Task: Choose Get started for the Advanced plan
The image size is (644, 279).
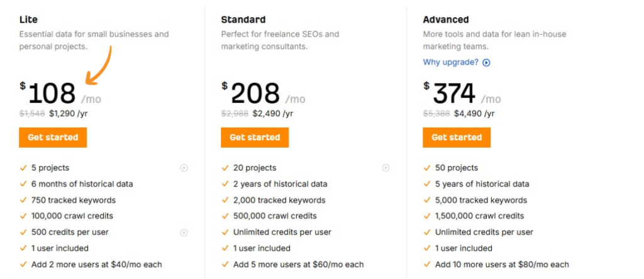Action: point(457,138)
